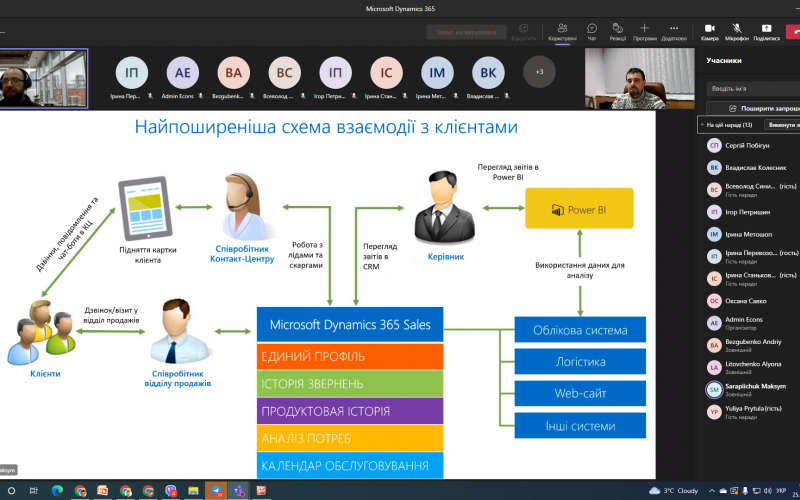
Task: Open File Explorer from the taskbar
Action: coord(193,491)
